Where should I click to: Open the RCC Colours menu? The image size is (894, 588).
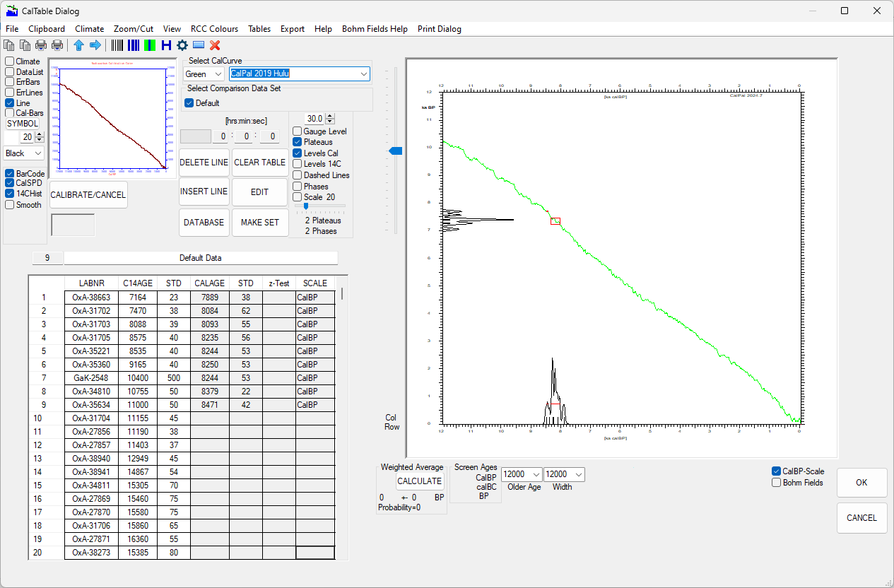(x=214, y=29)
